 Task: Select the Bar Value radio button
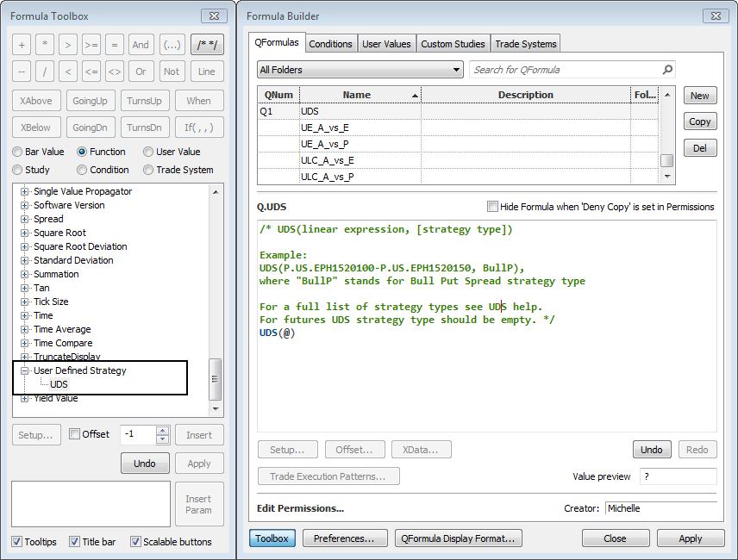click(18, 152)
